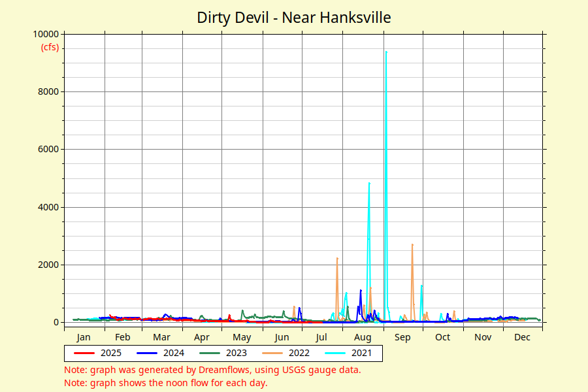Click the cyan 2021 peak near 4800 cfs in August

point(369,184)
